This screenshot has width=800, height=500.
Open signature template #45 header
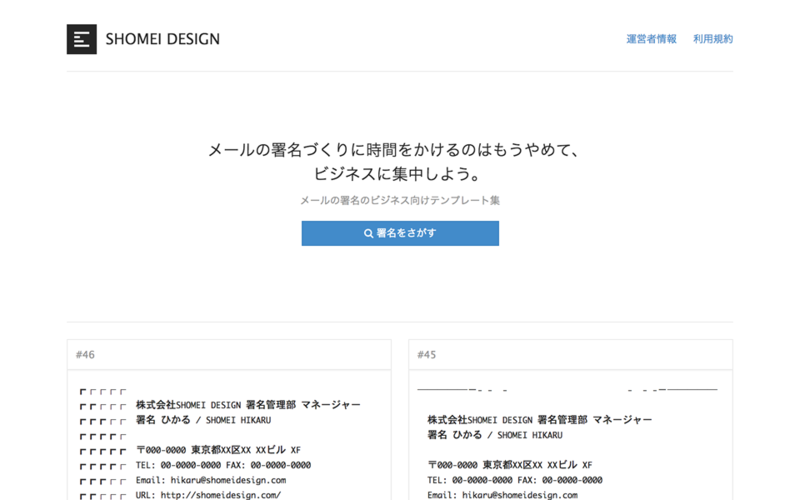coord(570,355)
